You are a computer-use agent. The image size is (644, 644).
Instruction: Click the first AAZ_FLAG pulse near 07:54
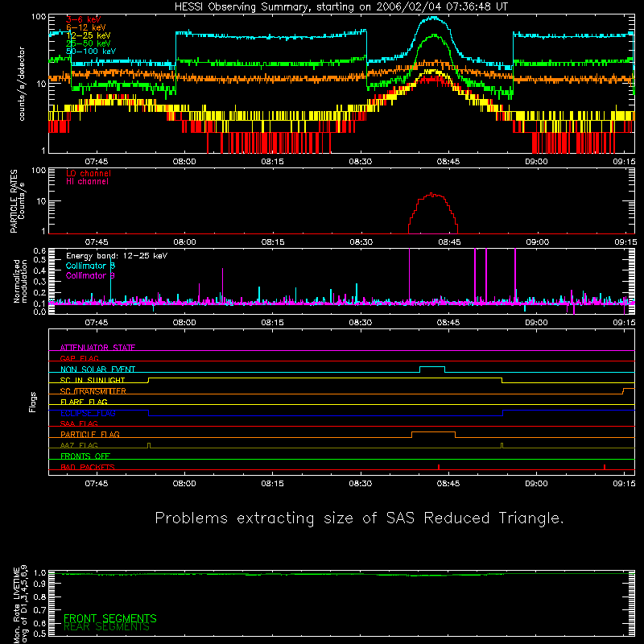tap(149, 445)
